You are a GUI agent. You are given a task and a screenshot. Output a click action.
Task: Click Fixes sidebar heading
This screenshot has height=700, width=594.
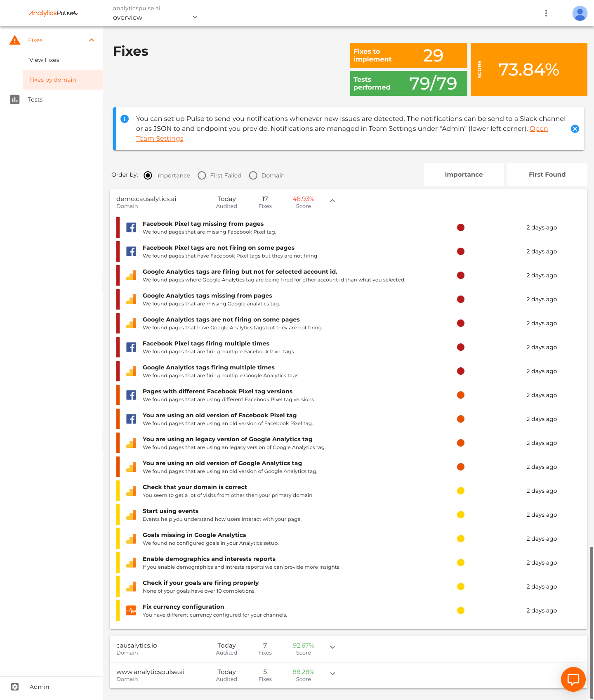35,40
